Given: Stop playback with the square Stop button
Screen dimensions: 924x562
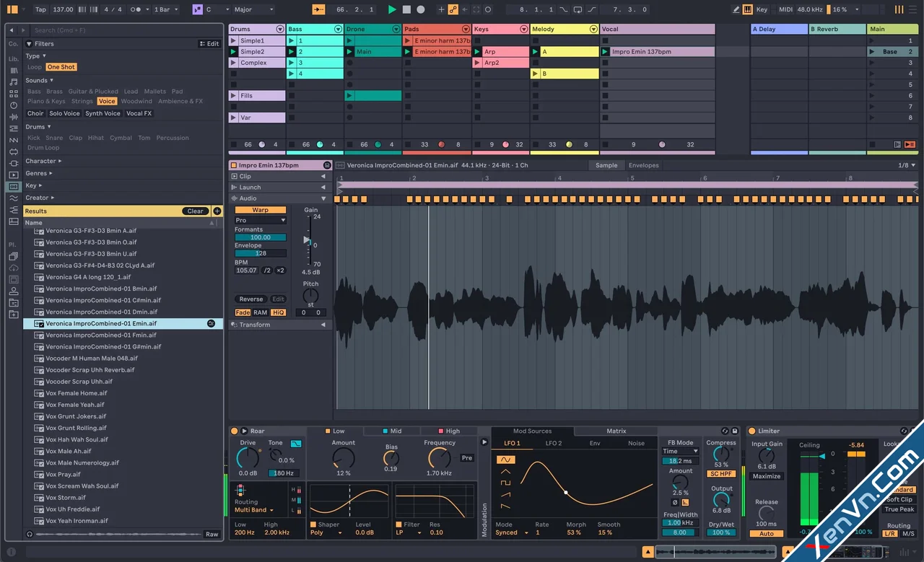Looking at the screenshot, I should 406,9.
